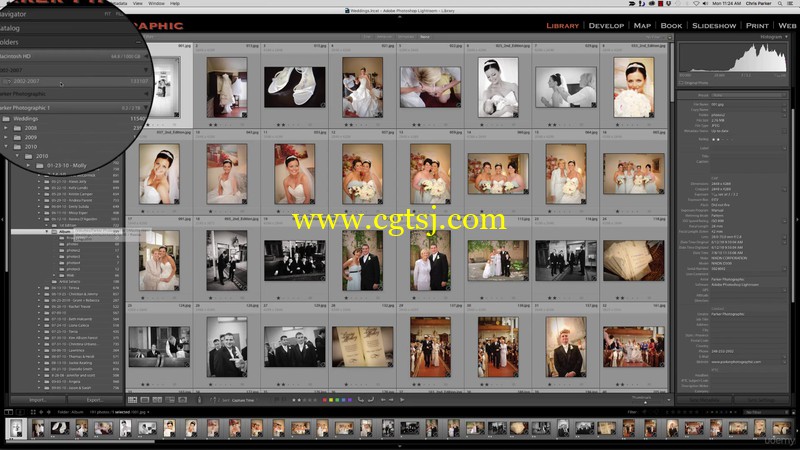Click the Wi-Fi icon in menu bar

696,4
